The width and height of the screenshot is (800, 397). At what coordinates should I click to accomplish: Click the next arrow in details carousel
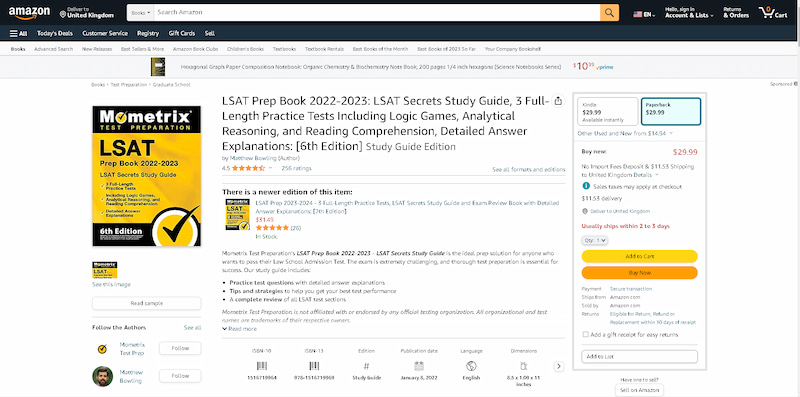(559, 366)
